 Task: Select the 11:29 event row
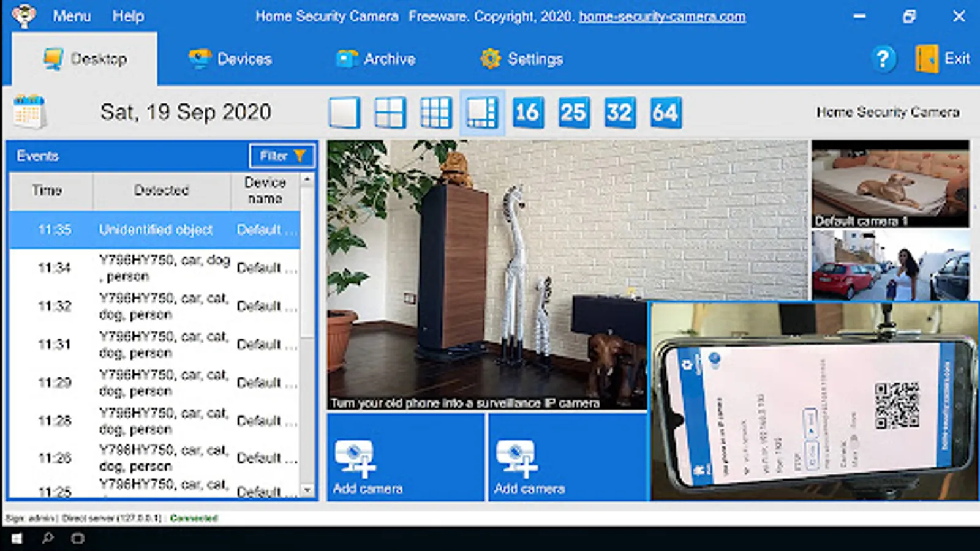point(154,383)
